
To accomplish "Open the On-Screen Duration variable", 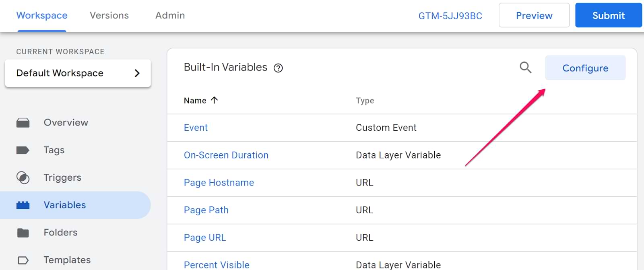I will click(x=226, y=155).
